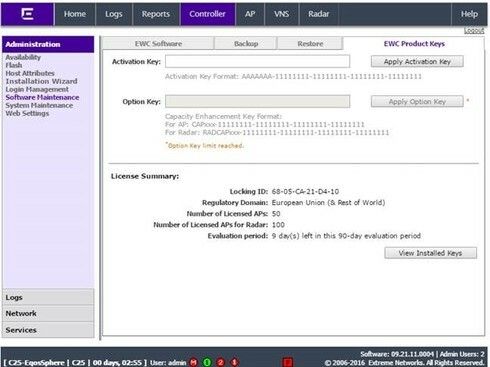Open the Reports menu
The height and width of the screenshot is (367, 490).
tap(156, 14)
